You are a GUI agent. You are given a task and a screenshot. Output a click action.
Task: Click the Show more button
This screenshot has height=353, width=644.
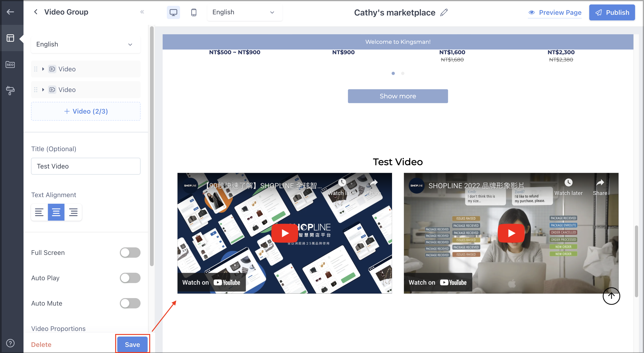(x=398, y=96)
